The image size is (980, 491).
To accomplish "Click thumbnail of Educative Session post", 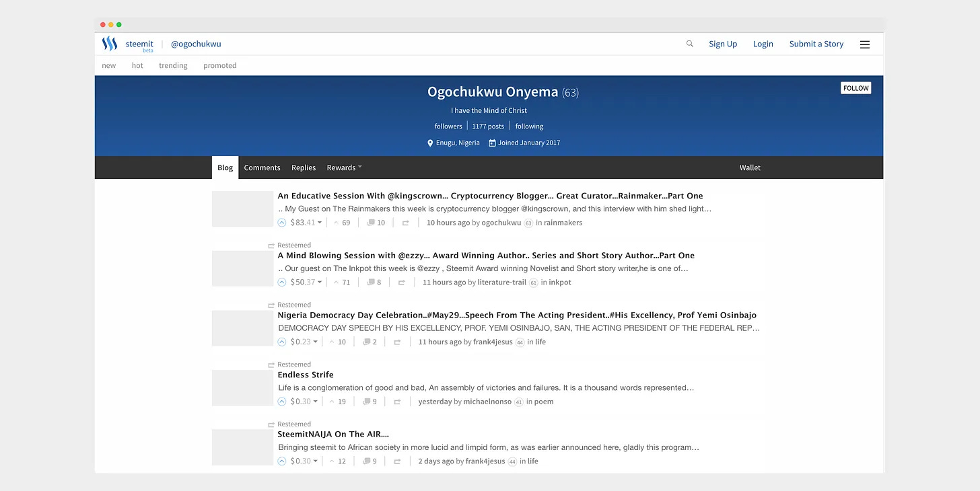I will point(242,209).
